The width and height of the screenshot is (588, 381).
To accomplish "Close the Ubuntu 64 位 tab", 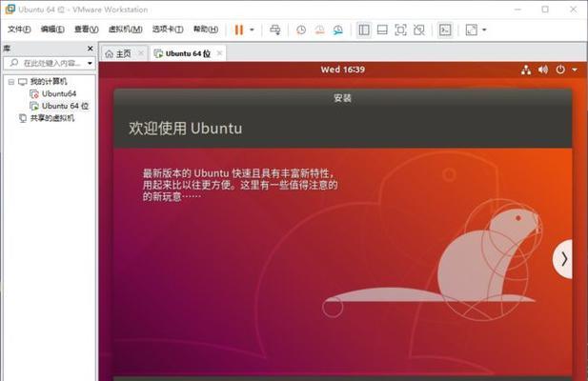I will tap(220, 53).
